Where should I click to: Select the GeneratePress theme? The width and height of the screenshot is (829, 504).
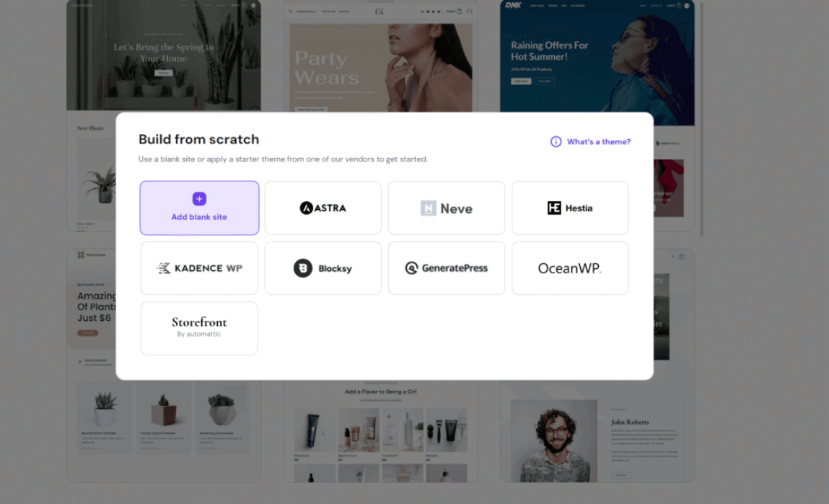pyautogui.click(x=446, y=268)
